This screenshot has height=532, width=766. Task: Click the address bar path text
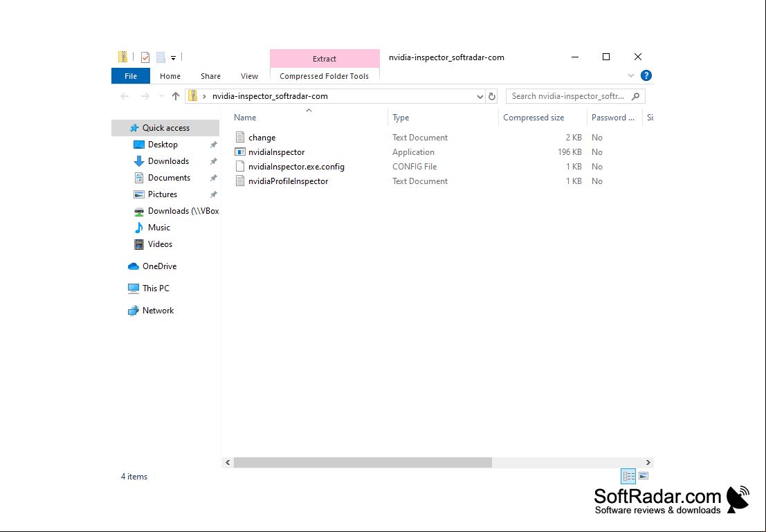pyautogui.click(x=270, y=96)
